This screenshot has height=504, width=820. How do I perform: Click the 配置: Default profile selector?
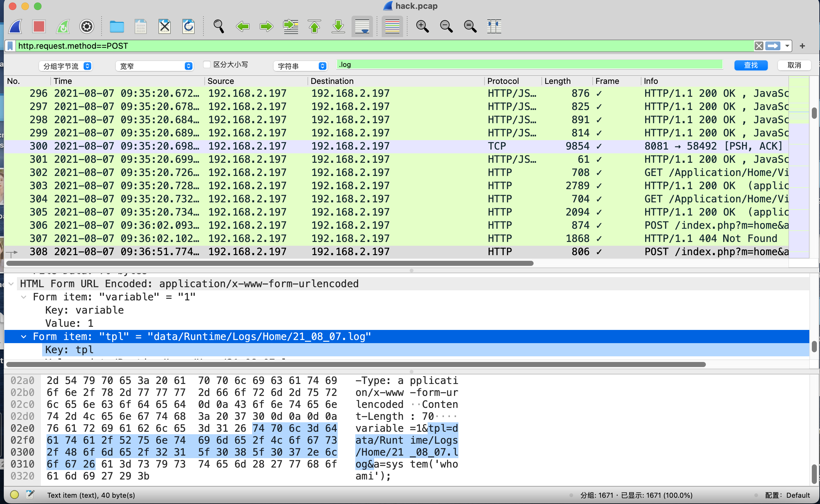[787, 495]
